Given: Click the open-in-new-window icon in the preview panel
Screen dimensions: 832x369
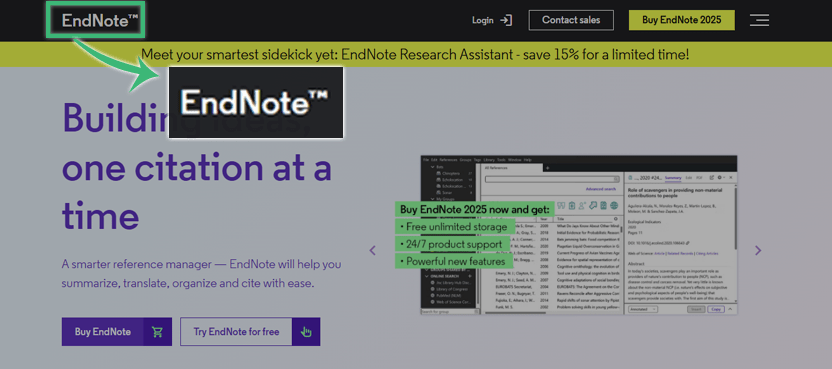Looking at the screenshot, I should click(x=712, y=177).
